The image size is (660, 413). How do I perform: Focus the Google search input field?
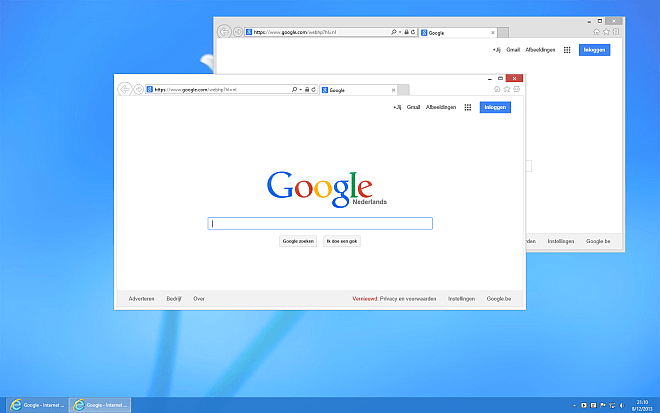click(x=320, y=224)
